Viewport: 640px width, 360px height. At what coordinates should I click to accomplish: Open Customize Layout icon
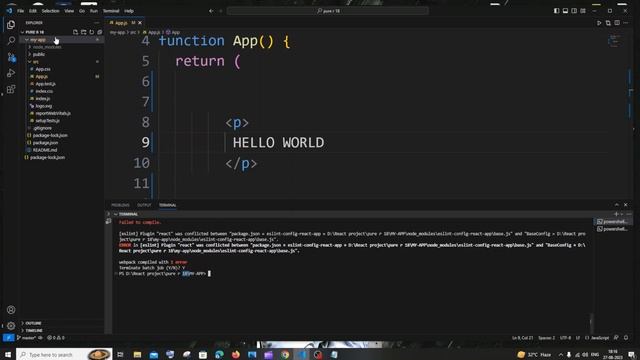[x=583, y=11]
